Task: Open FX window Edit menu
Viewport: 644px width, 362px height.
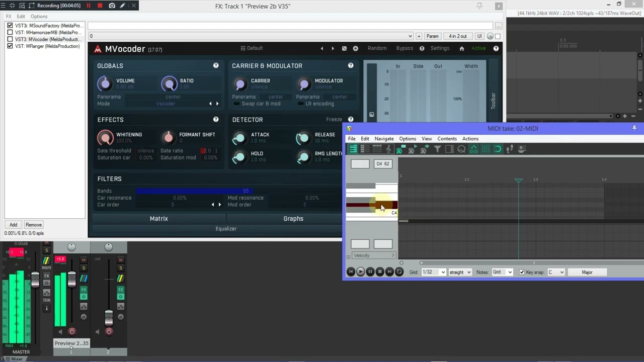Action: coord(21,17)
